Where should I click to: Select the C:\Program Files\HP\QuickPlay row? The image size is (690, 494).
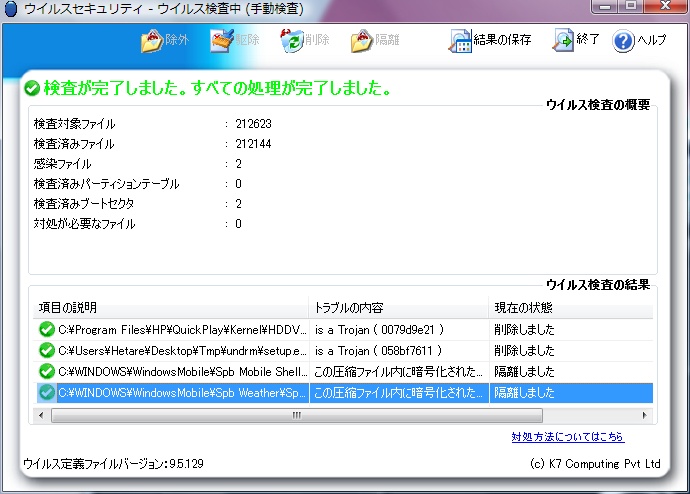pyautogui.click(x=343, y=329)
